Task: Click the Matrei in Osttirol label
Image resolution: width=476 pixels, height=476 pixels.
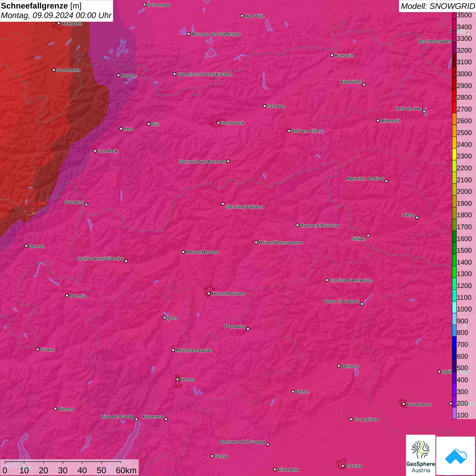Action: 365,178
